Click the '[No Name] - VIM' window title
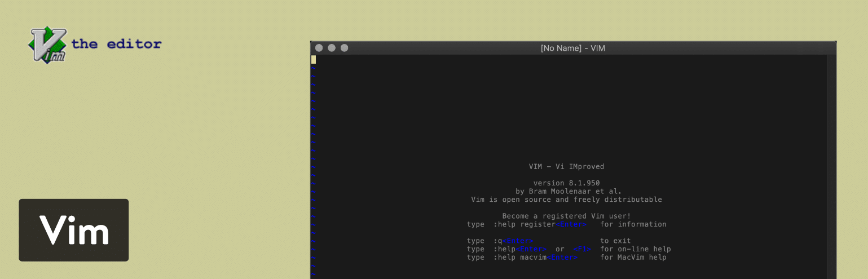Image resolution: width=868 pixels, height=279 pixels. point(572,48)
